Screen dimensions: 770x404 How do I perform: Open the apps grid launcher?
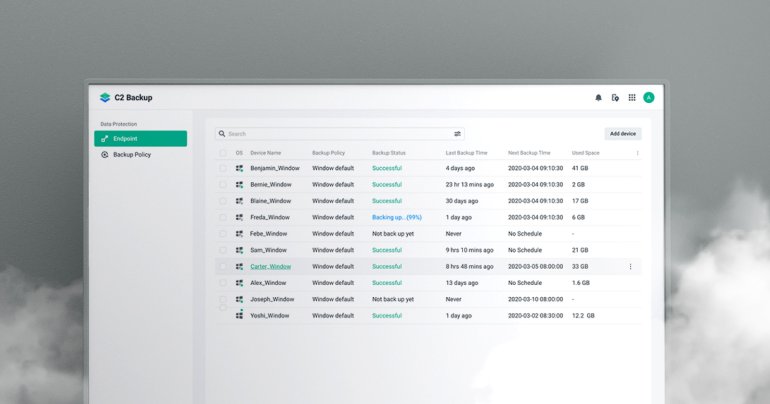pos(632,98)
